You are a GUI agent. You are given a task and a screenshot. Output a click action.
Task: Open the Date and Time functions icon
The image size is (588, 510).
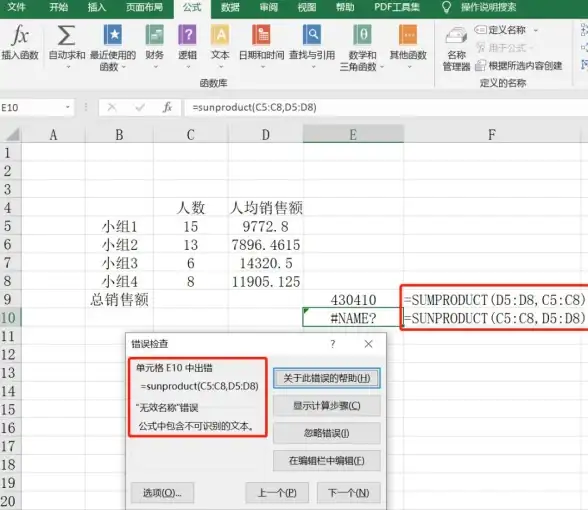click(261, 35)
